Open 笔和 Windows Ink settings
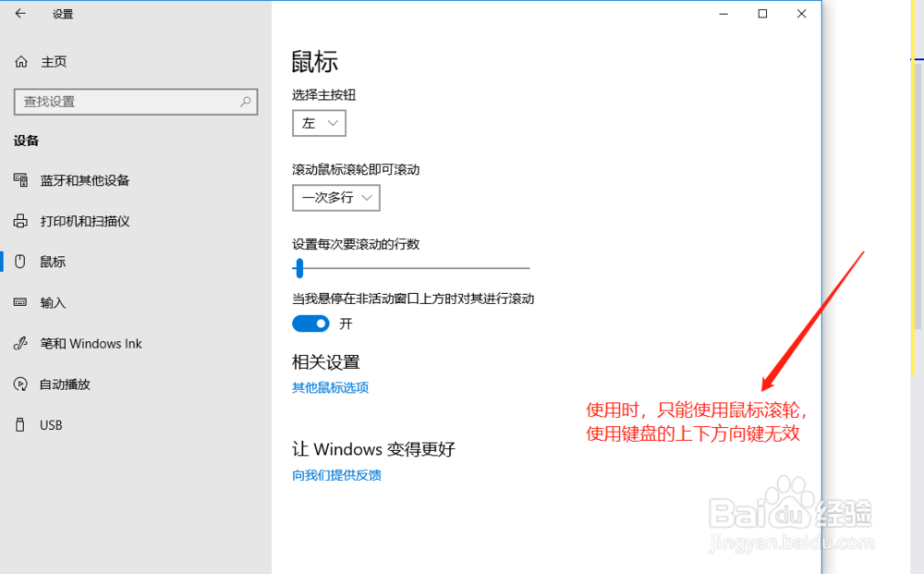The image size is (924, 574). point(91,344)
